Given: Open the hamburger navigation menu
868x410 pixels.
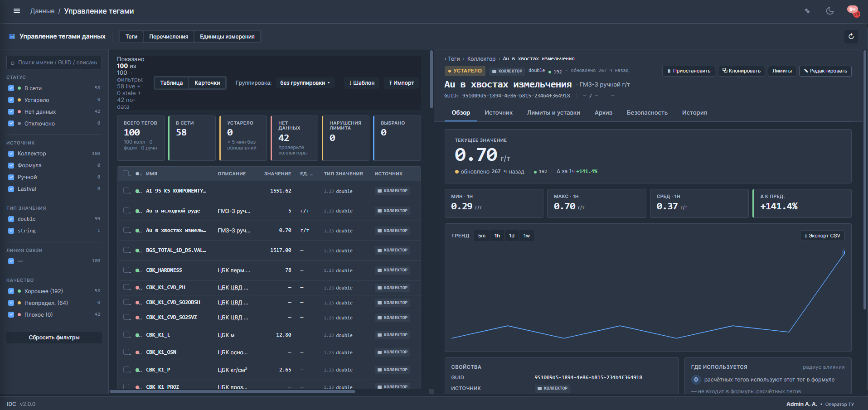Looking at the screenshot, I should [x=17, y=11].
